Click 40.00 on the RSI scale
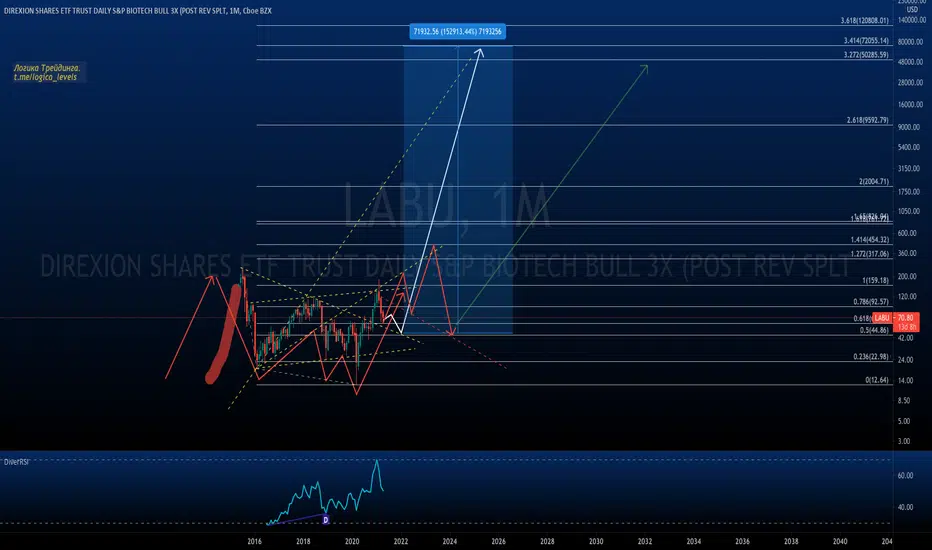 pyautogui.click(x=906, y=508)
